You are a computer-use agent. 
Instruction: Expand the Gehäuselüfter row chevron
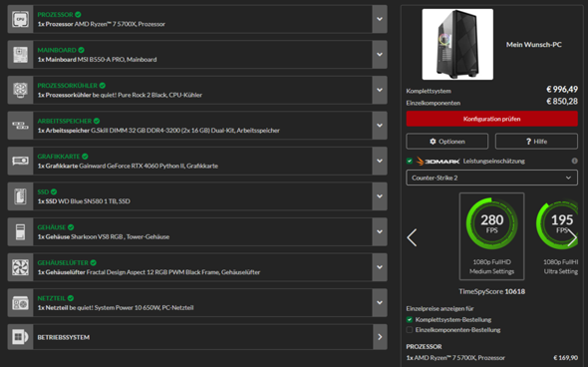[x=380, y=267]
